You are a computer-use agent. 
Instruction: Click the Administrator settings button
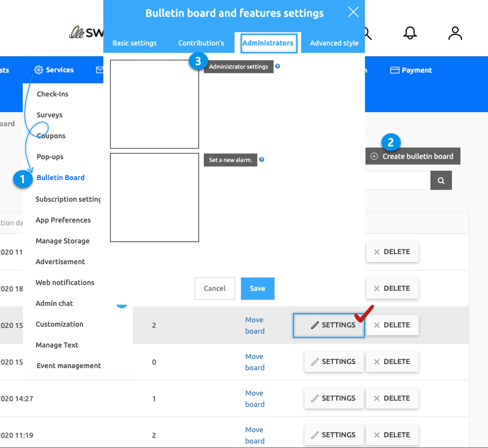pyautogui.click(x=239, y=67)
